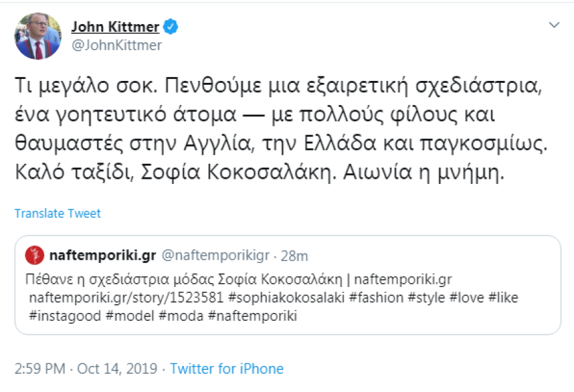Image resolution: width=574 pixels, height=392 pixels.
Task: Click the blue verified badge next to John Kittmer
Action: pyautogui.click(x=170, y=26)
